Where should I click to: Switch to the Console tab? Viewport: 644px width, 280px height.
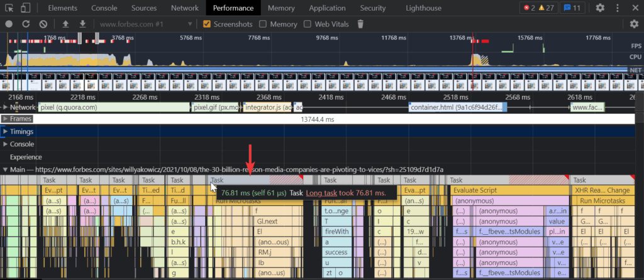pyautogui.click(x=104, y=8)
